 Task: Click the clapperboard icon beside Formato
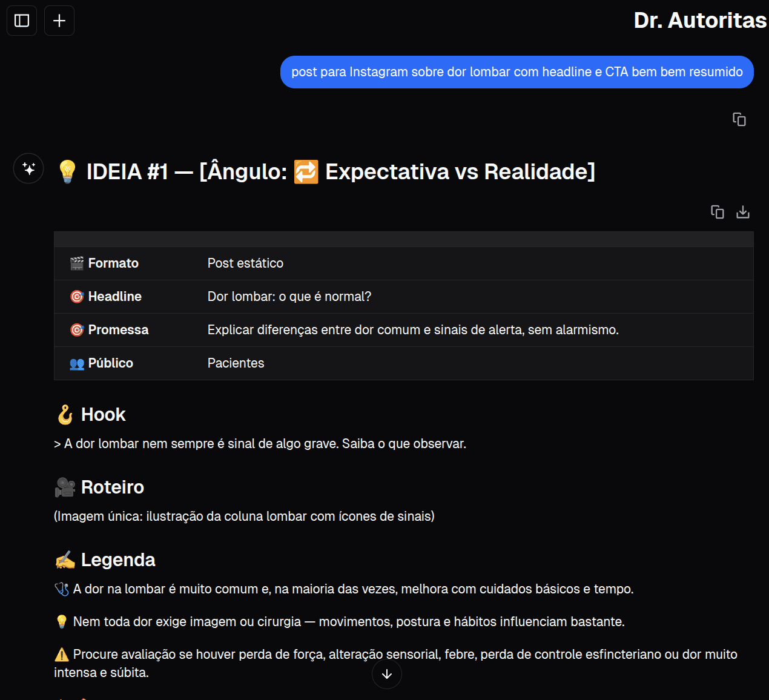[76, 263]
